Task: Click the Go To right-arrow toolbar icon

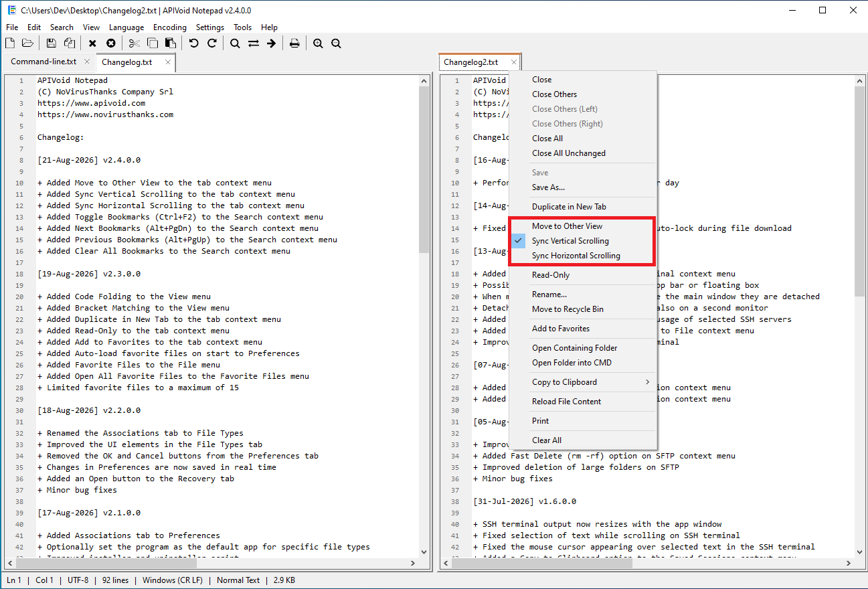Action: point(271,44)
